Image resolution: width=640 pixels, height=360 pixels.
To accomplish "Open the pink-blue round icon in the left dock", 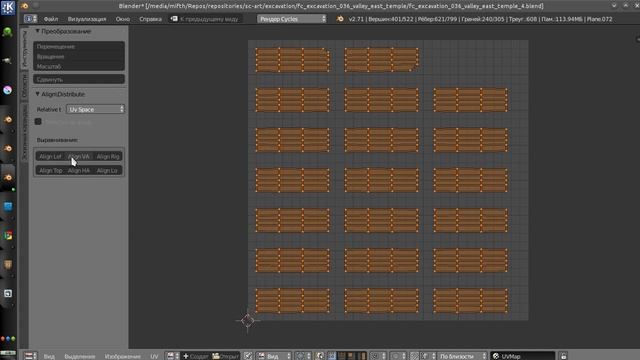I will [x=8, y=90].
